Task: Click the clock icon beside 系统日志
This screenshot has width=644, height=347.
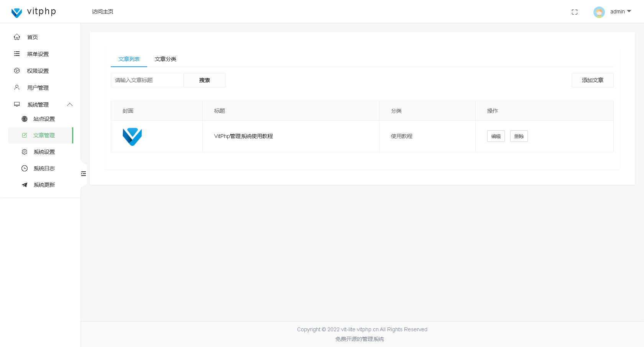Action: (25, 168)
